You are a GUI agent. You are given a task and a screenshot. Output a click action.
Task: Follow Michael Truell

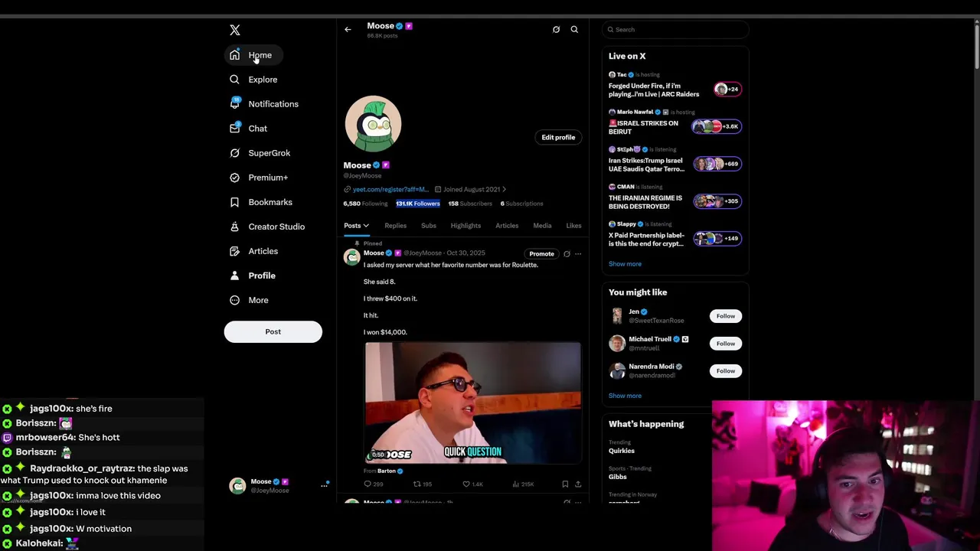(726, 344)
